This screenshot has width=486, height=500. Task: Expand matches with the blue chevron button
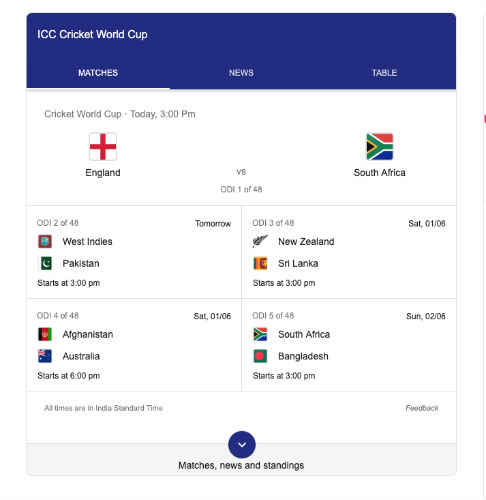[x=242, y=444]
